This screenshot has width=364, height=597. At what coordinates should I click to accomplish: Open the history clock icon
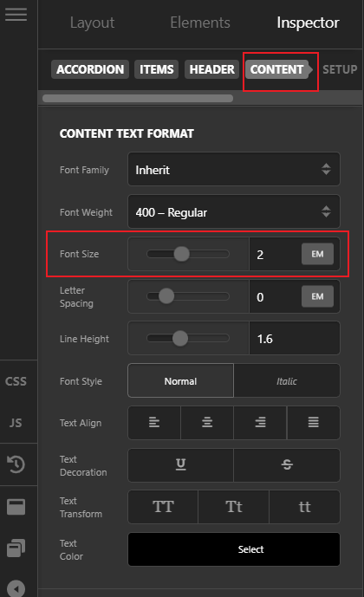[16, 464]
